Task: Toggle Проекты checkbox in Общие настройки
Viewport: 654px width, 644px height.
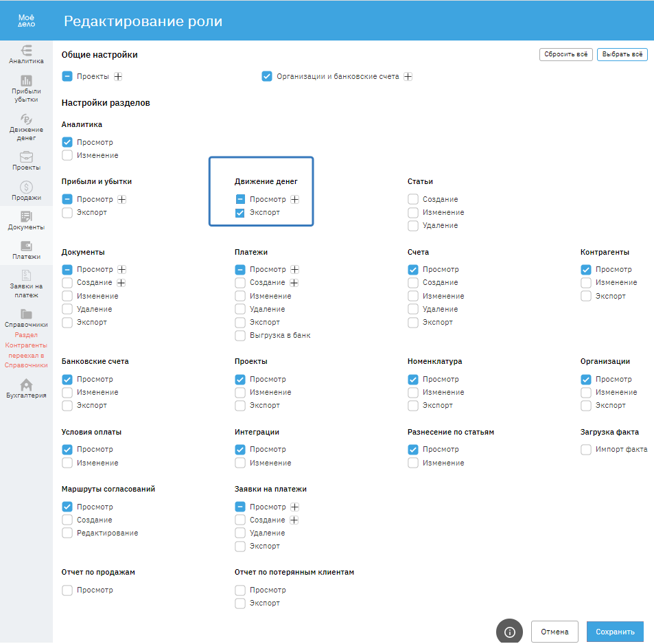Action: [67, 76]
